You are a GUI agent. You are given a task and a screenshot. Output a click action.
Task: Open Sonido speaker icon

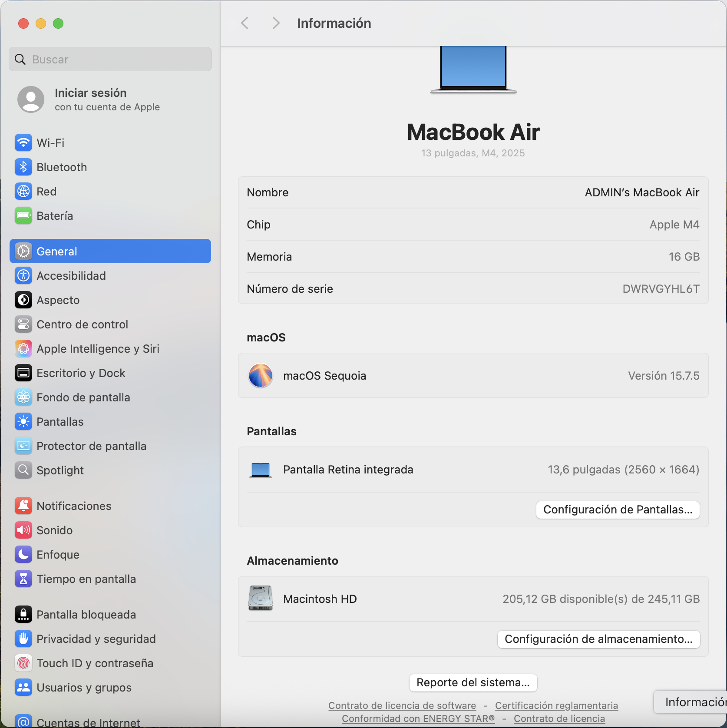[23, 530]
